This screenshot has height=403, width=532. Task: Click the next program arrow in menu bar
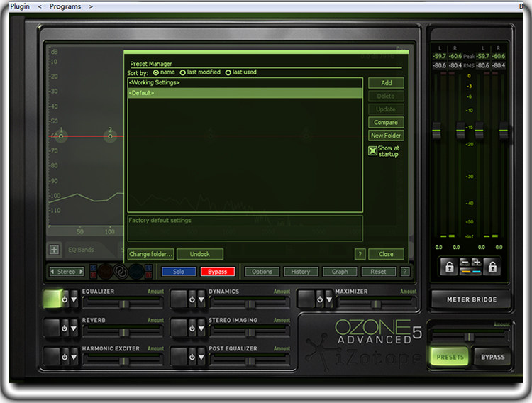pyautogui.click(x=91, y=6)
